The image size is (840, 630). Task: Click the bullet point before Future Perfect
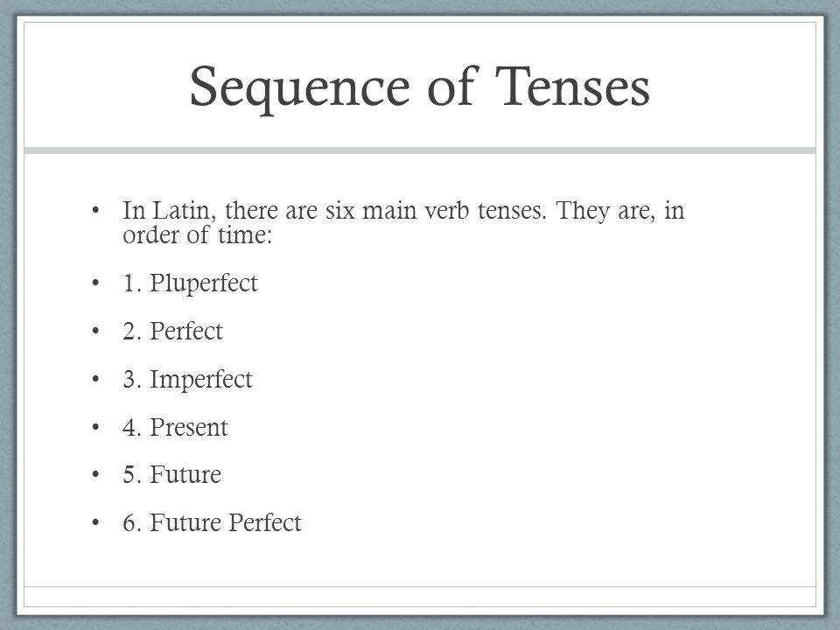click(96, 522)
